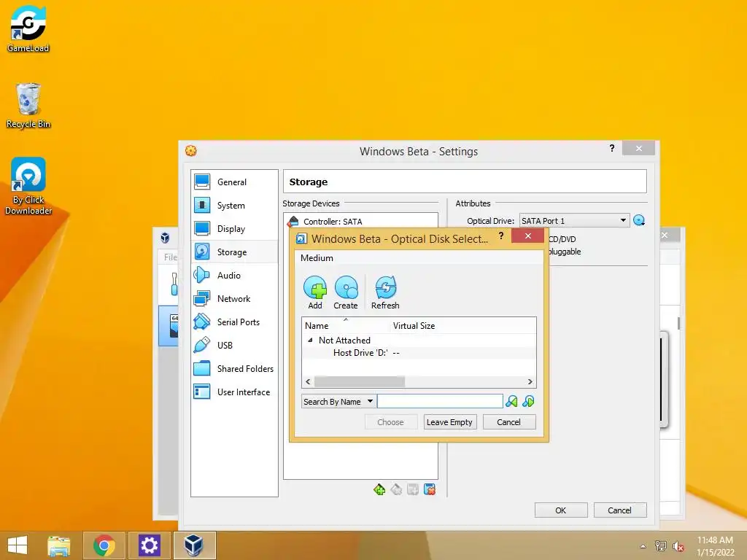Image resolution: width=747 pixels, height=560 pixels.
Task: Click the right arrow of the media list scrollbar
Action: (x=530, y=381)
